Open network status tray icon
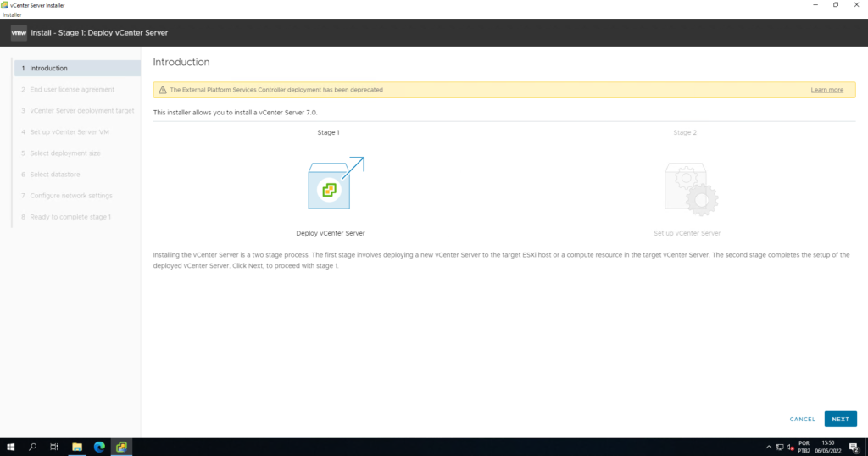This screenshot has height=456, width=868. coord(780,448)
